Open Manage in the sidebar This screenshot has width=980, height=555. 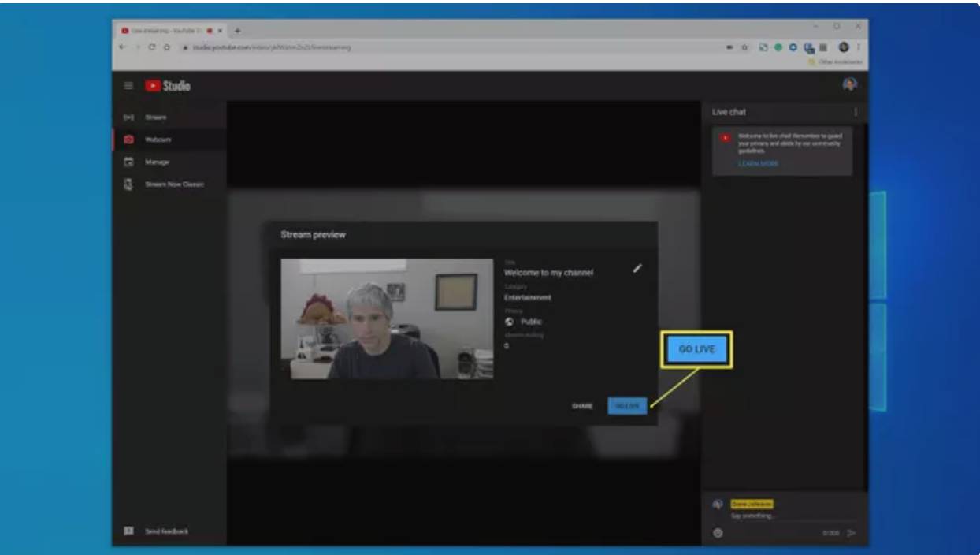point(156,162)
